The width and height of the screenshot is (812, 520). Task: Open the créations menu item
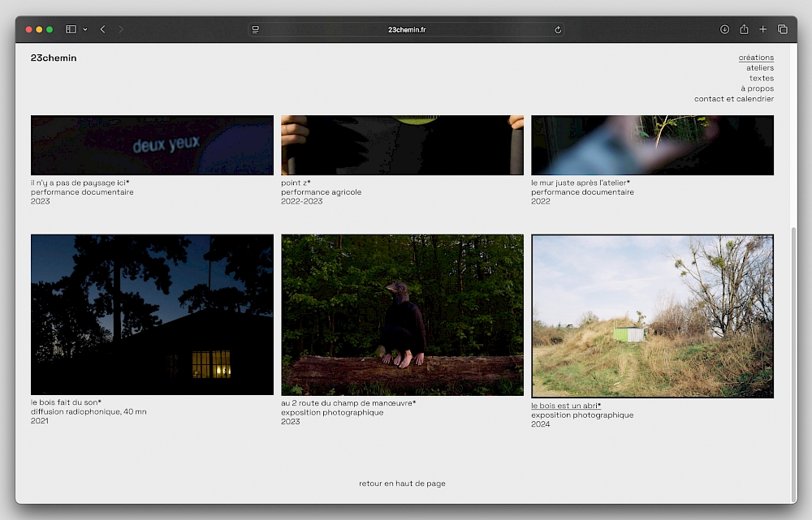[756, 58]
